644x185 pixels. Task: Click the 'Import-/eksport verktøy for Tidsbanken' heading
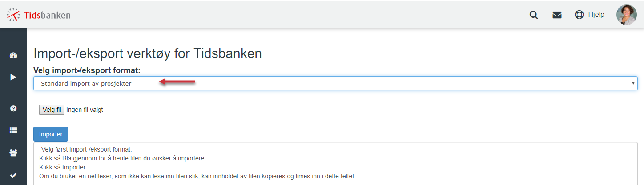click(x=148, y=54)
